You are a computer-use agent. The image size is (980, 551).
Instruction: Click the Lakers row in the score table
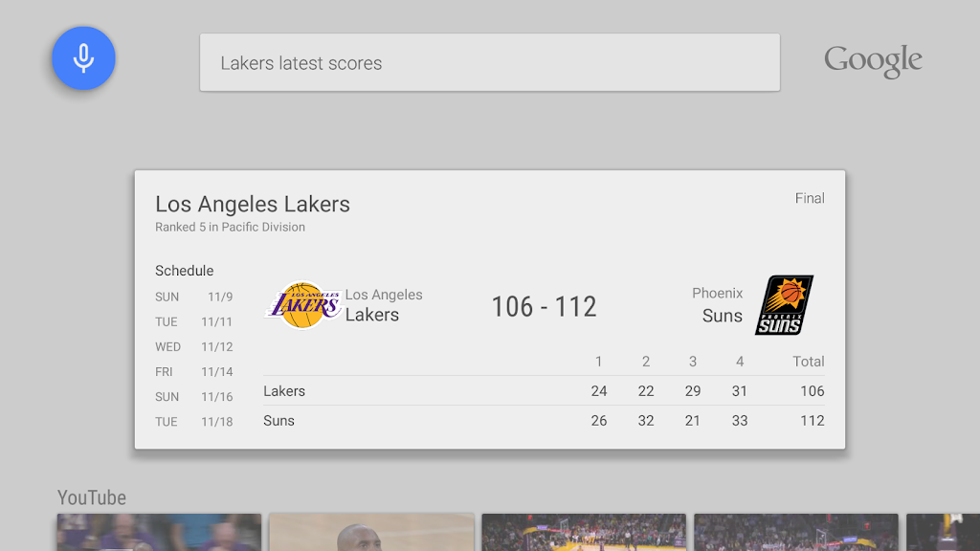click(544, 391)
